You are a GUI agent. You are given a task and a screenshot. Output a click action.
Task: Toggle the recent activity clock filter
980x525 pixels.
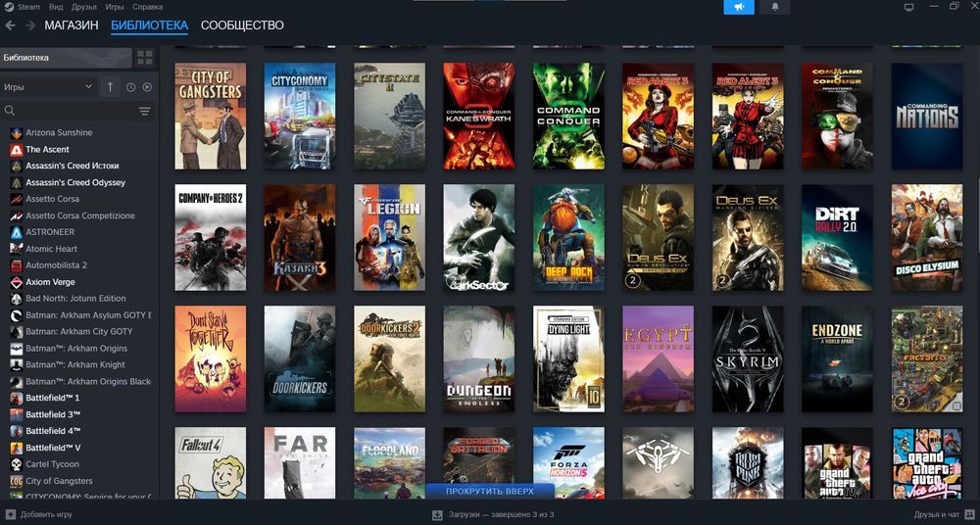pos(130,87)
